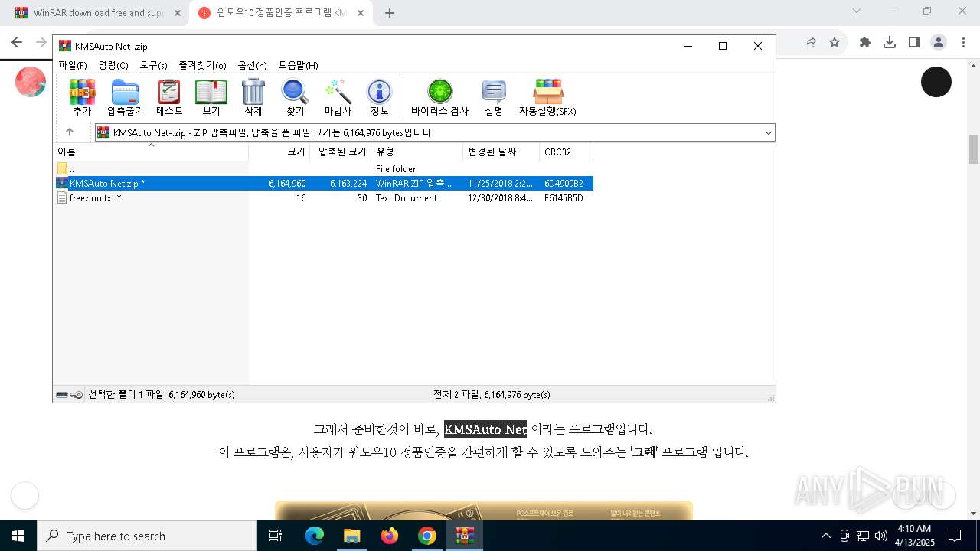
Task: Click the black round button on webpage
Action: coord(936,82)
